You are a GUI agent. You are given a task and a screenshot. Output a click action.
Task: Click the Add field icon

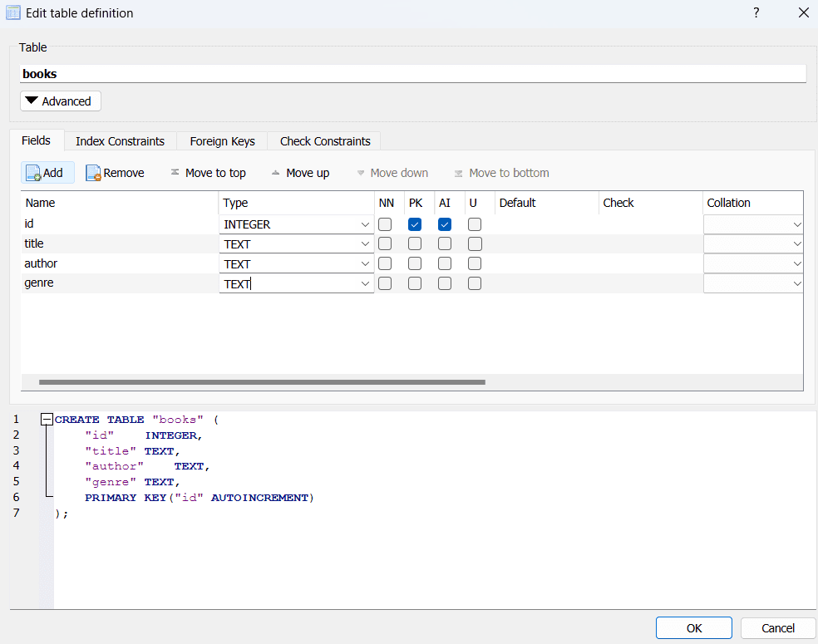33,173
